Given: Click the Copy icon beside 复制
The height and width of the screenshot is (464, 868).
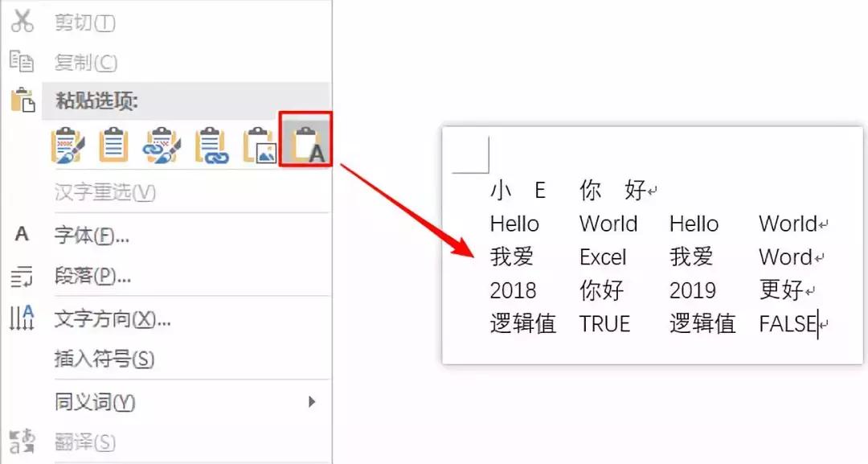Looking at the screenshot, I should tap(22, 61).
